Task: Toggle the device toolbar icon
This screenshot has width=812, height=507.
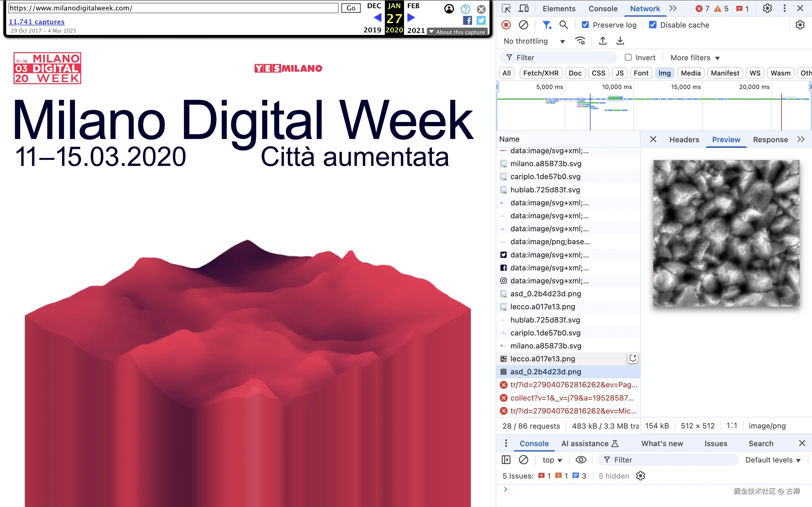Action: click(524, 8)
